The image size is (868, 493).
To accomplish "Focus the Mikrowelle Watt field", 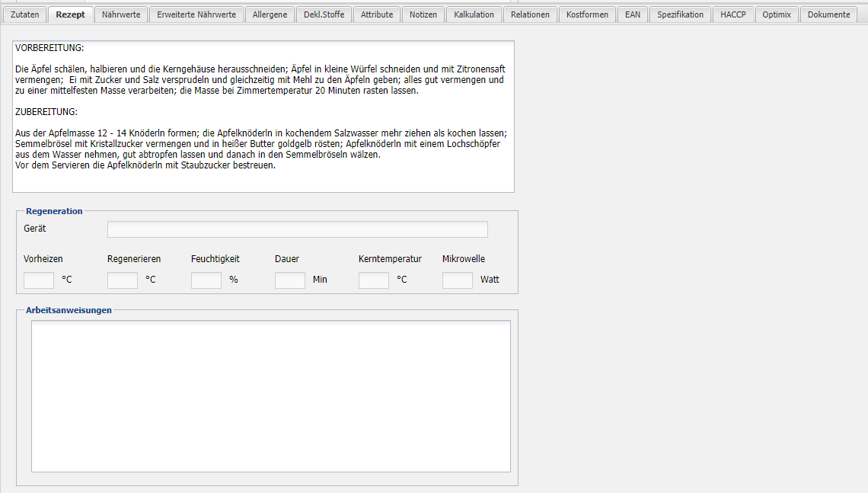I will coord(458,280).
